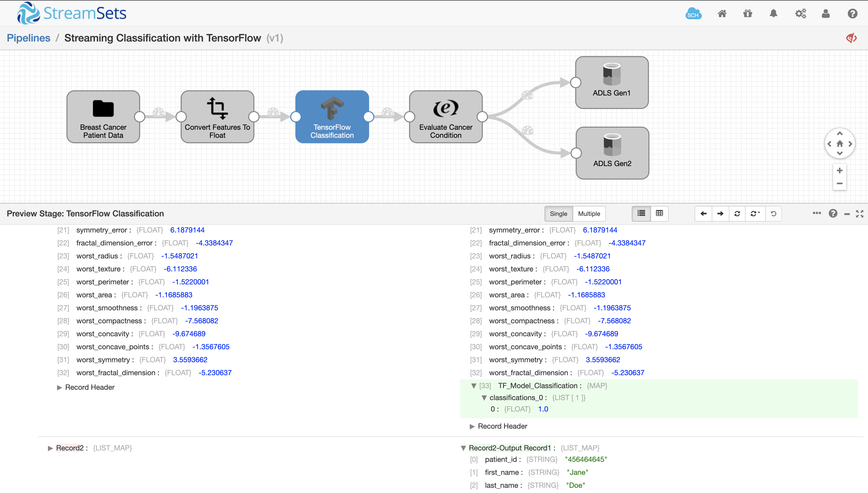Switch preview to Multiple stage mode

pyautogui.click(x=589, y=214)
